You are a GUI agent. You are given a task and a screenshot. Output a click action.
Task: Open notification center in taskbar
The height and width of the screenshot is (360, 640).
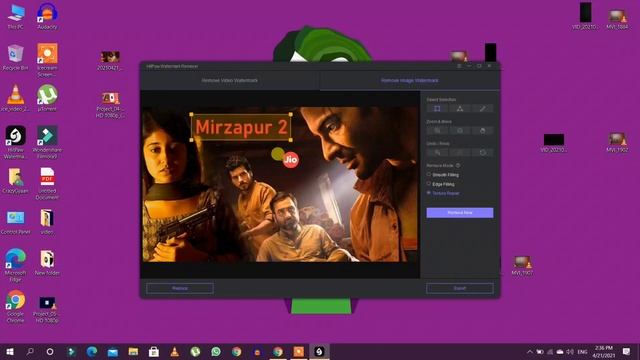626,352
